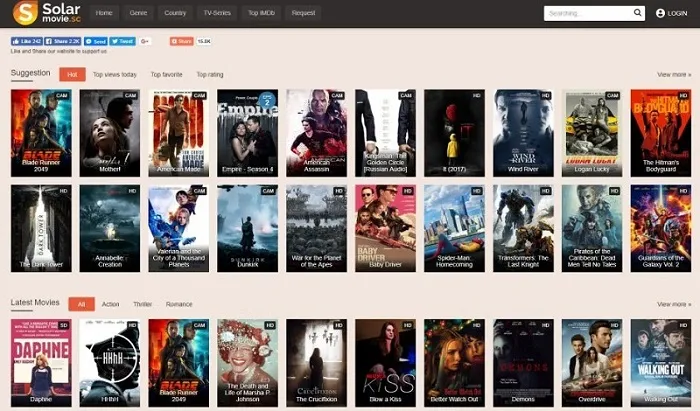The image size is (700, 411).
Task: Expand Latest Movies with View more
Action: [x=673, y=304]
